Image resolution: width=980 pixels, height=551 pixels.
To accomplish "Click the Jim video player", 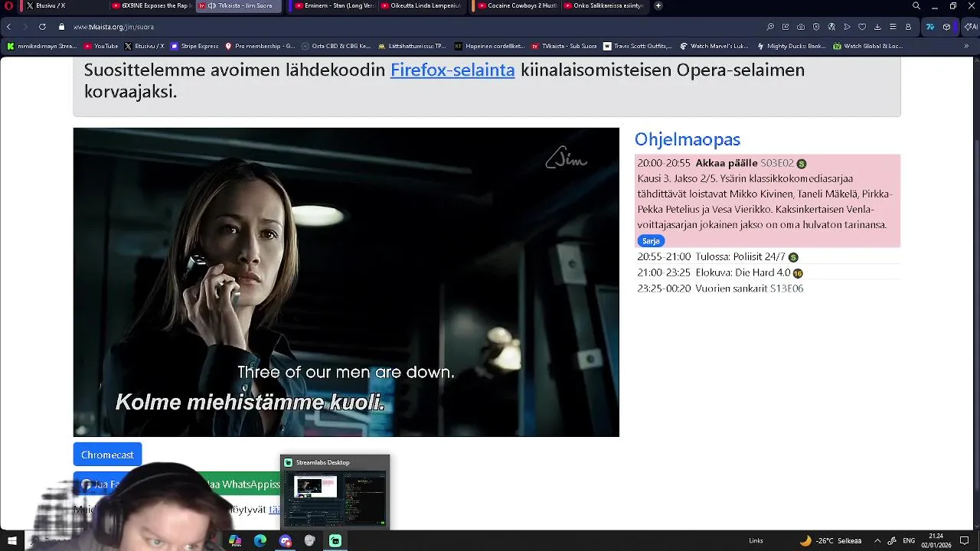I will tap(346, 282).
